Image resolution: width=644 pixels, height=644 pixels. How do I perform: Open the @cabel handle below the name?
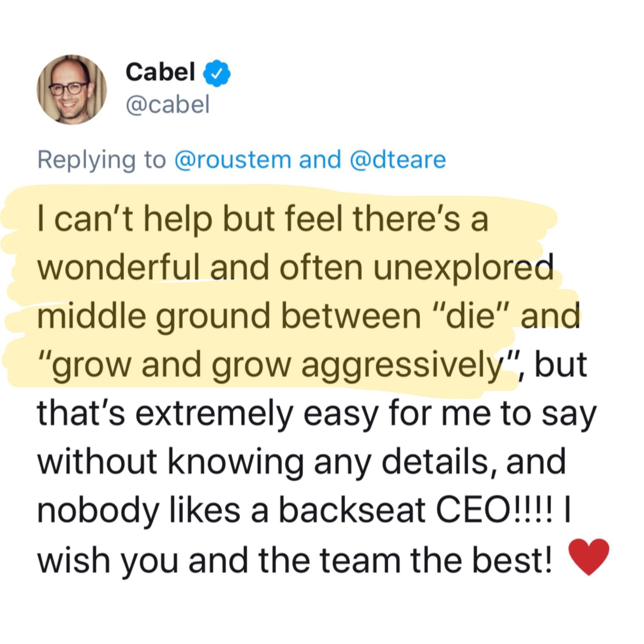point(167,104)
